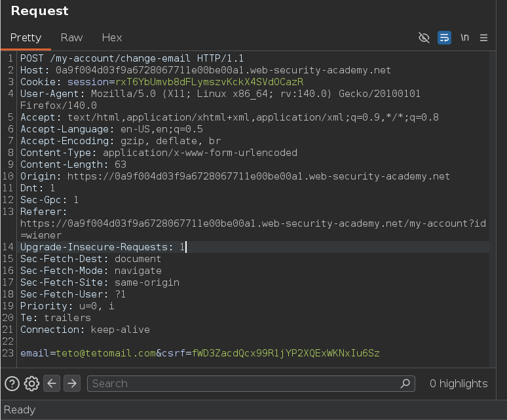Click the Accept header line
Screen dimensions: 507x420
(229, 117)
